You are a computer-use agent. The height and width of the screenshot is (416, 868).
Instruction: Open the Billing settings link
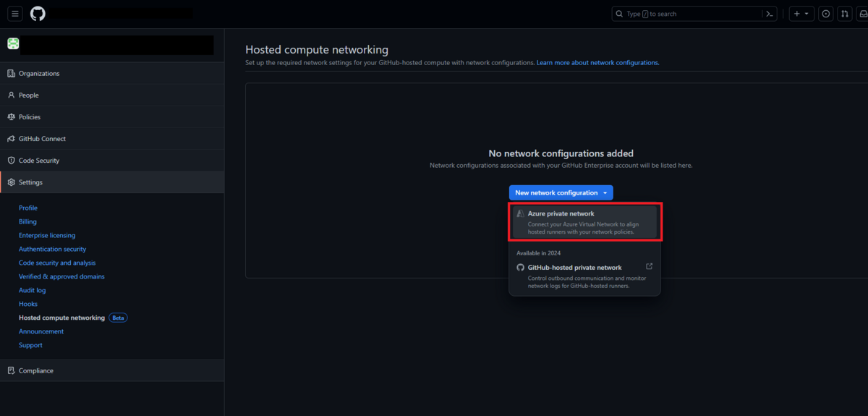(27, 221)
